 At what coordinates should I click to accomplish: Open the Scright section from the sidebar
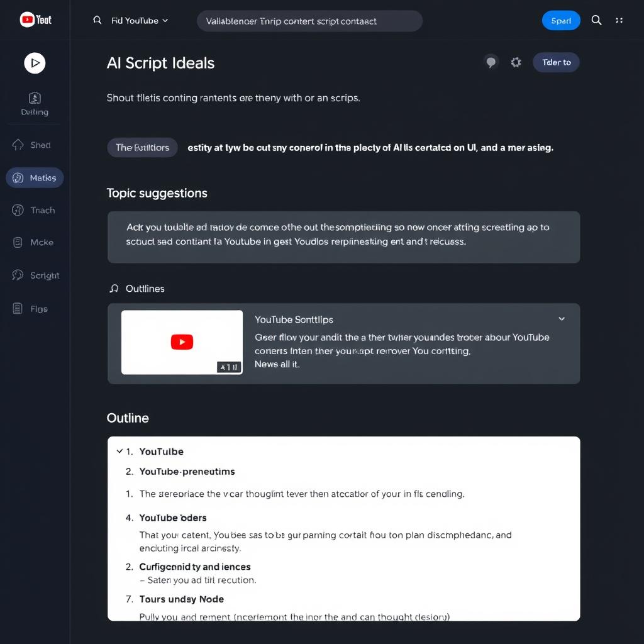pyautogui.click(x=35, y=275)
